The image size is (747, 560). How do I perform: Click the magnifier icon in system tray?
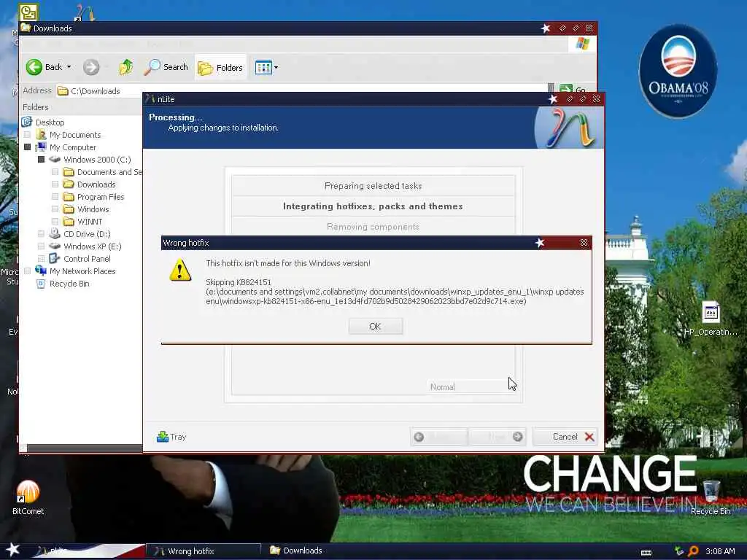pos(693,551)
